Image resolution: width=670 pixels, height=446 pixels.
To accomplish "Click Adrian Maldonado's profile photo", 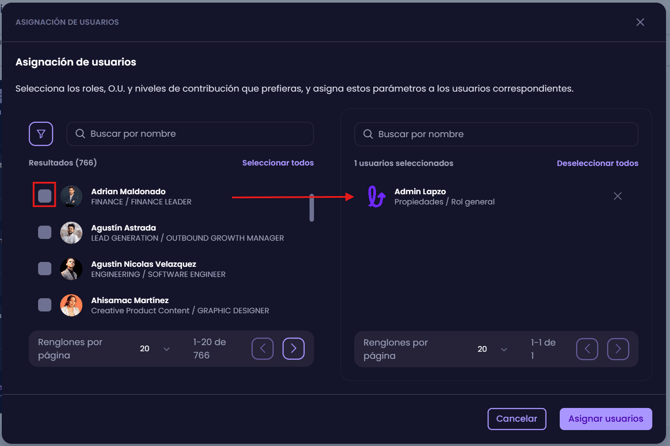I will pos(71,196).
